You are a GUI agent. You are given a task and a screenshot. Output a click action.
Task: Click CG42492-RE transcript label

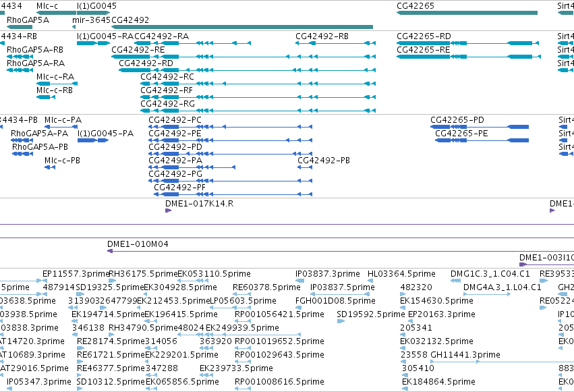pos(138,49)
